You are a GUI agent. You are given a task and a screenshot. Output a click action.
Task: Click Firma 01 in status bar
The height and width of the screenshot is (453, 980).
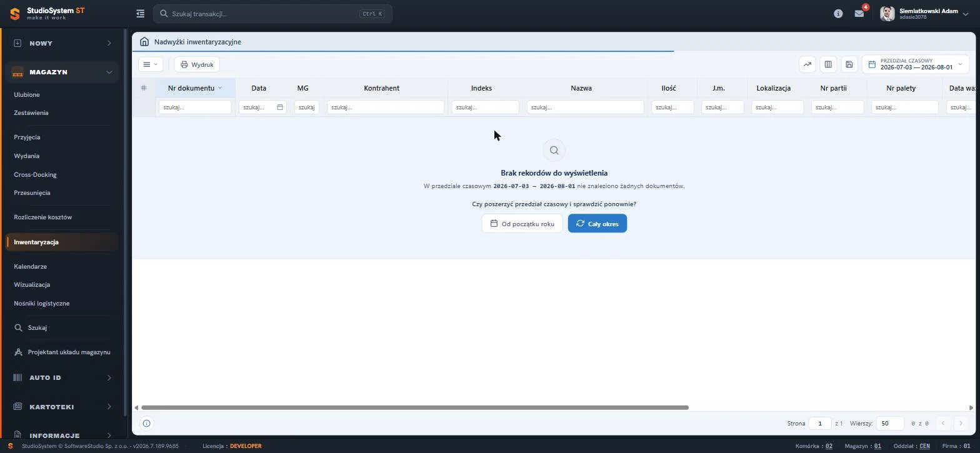tap(956, 446)
